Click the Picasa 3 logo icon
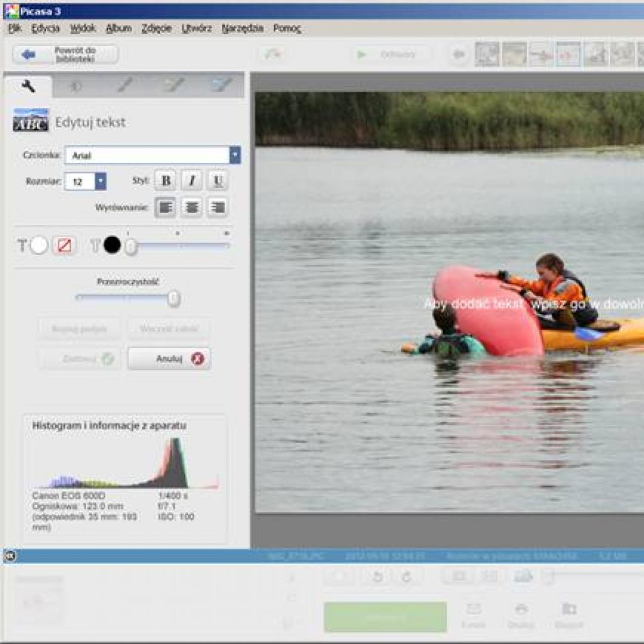 pos(11,11)
